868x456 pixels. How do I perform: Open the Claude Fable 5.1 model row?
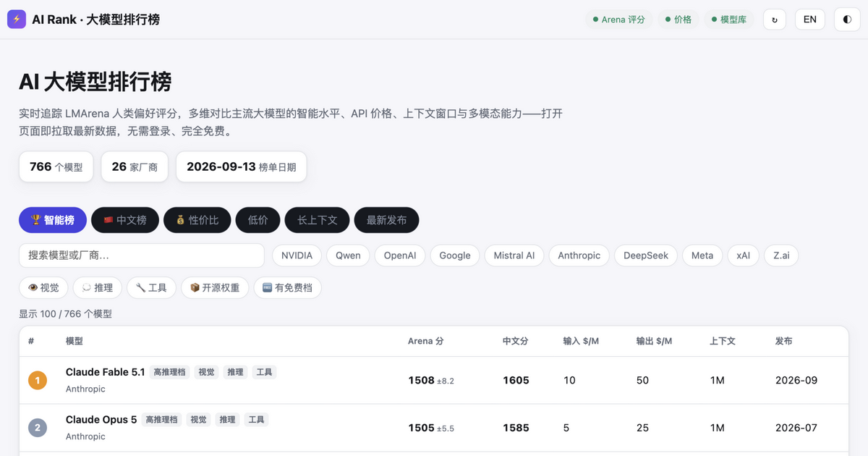click(434, 380)
